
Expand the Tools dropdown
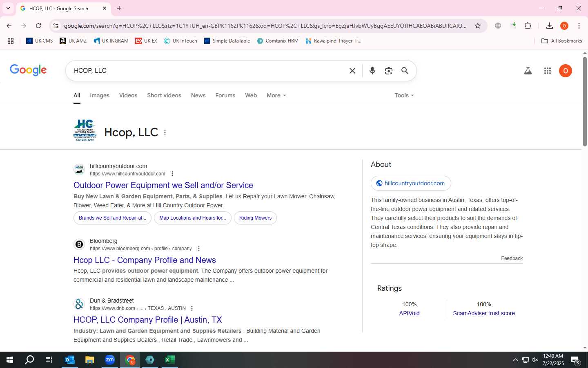pos(404,95)
